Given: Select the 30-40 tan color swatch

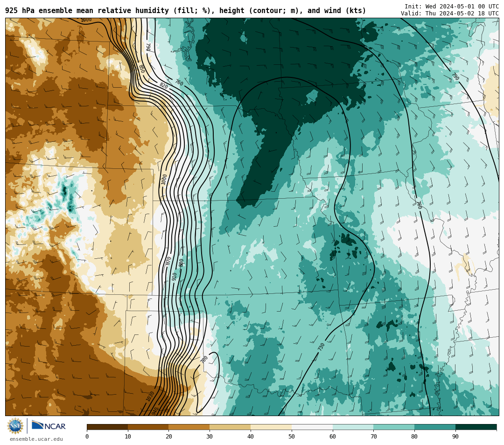Looking at the screenshot, I should point(230,427).
